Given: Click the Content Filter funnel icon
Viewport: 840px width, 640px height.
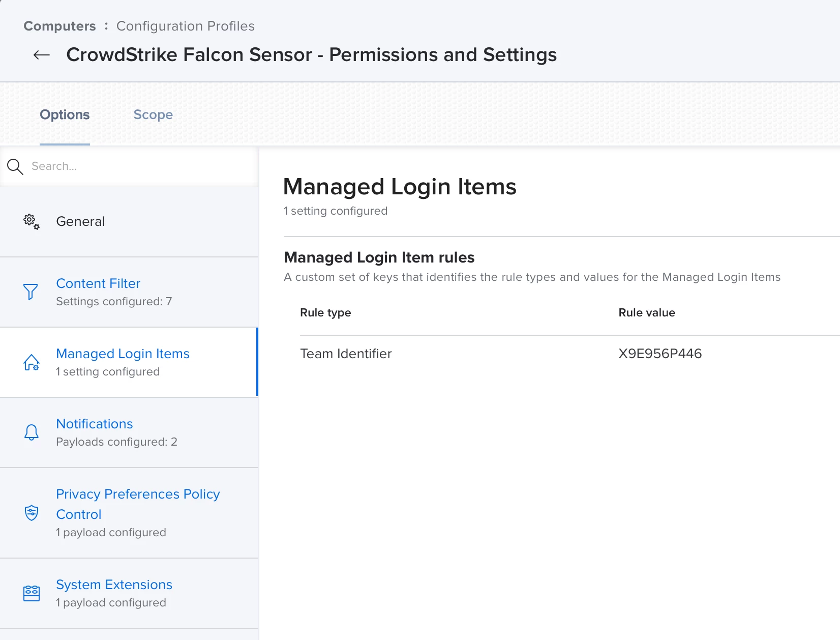Looking at the screenshot, I should (x=31, y=292).
